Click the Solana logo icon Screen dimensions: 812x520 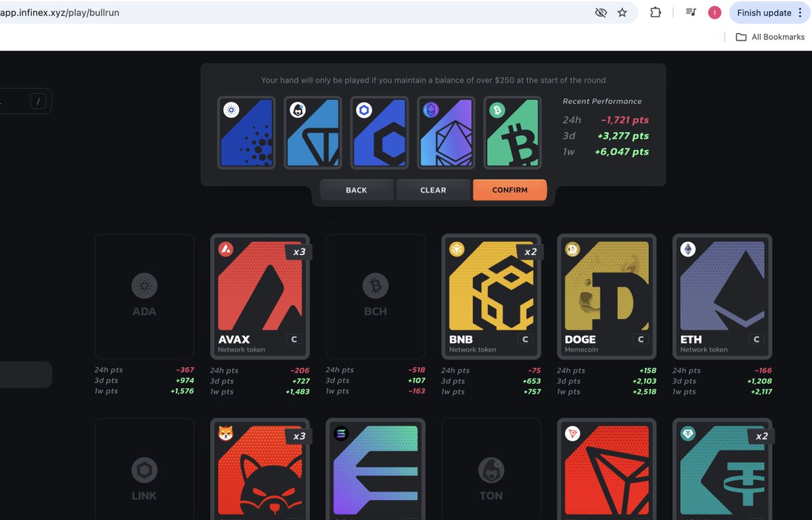click(x=341, y=433)
